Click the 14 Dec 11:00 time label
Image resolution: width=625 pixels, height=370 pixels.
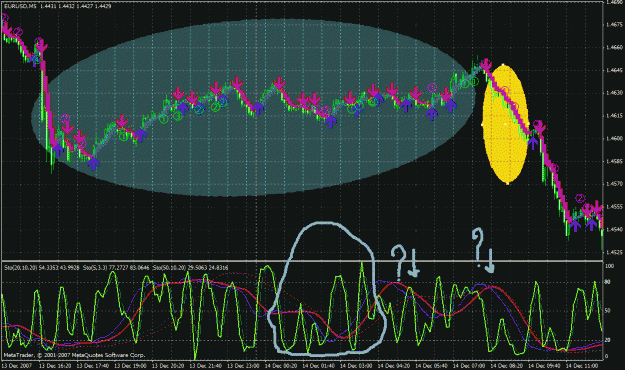tap(582, 366)
